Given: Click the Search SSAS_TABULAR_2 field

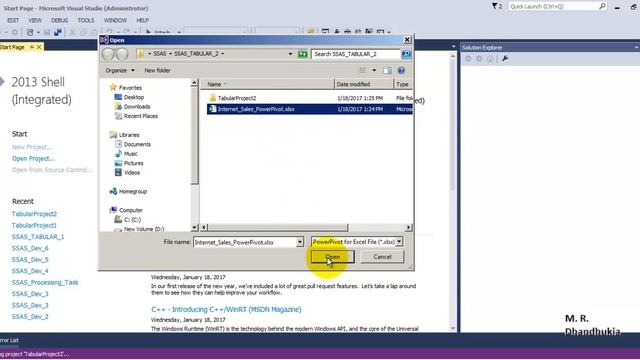Looking at the screenshot, I should click(356, 54).
